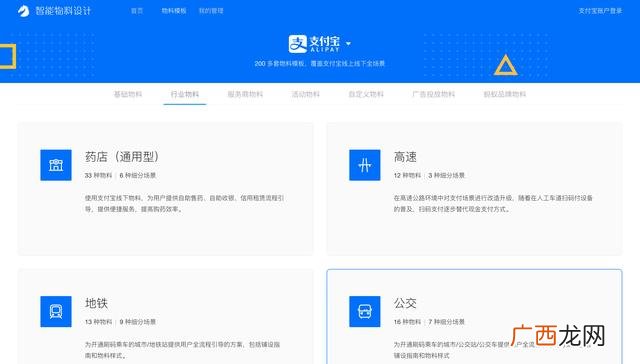Open the 药店 pharmacy card icon
The height and width of the screenshot is (364, 640).
(x=56, y=165)
